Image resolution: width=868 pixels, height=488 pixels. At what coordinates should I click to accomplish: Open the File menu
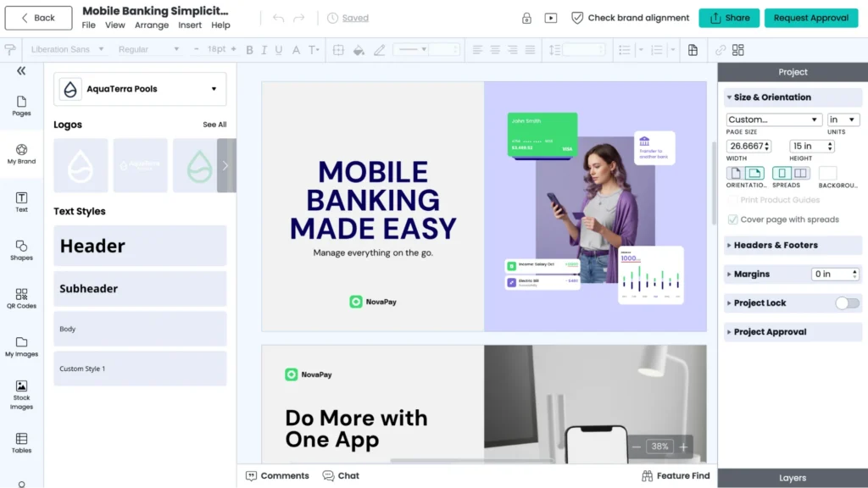coord(88,25)
